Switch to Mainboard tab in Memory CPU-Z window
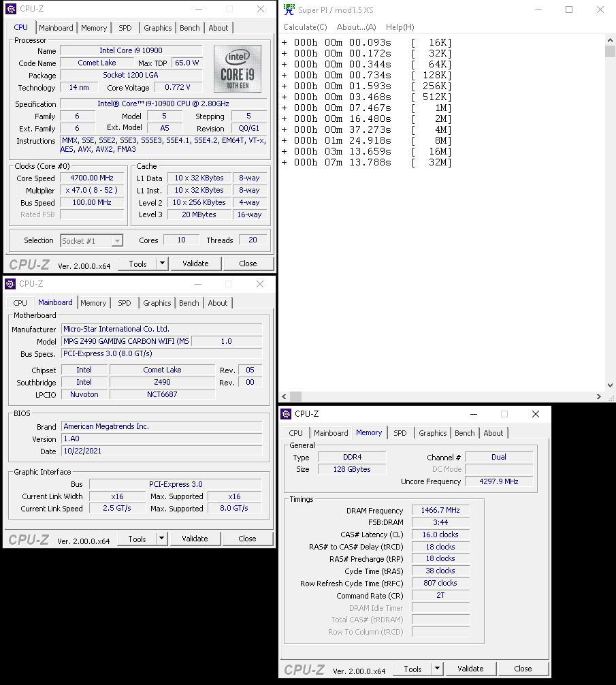 [331, 433]
